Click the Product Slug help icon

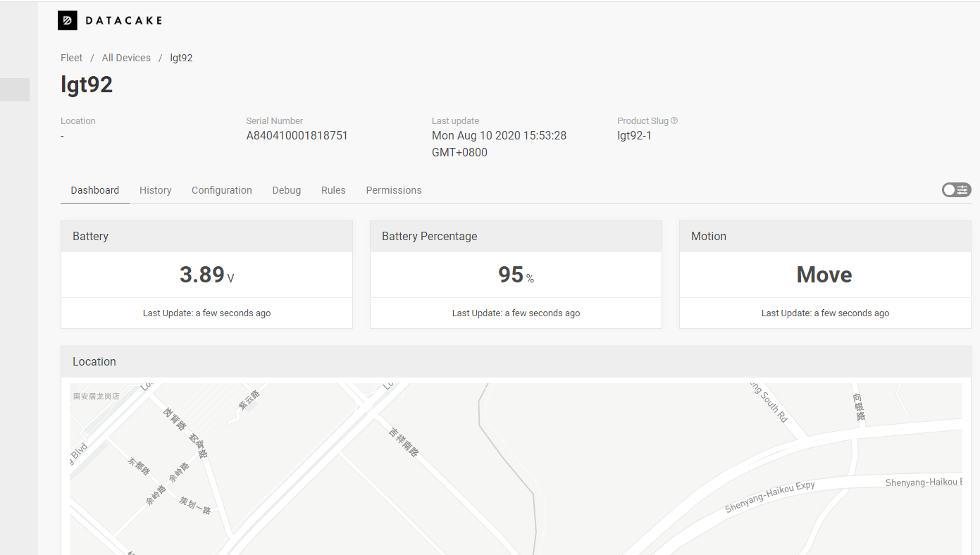[674, 120]
